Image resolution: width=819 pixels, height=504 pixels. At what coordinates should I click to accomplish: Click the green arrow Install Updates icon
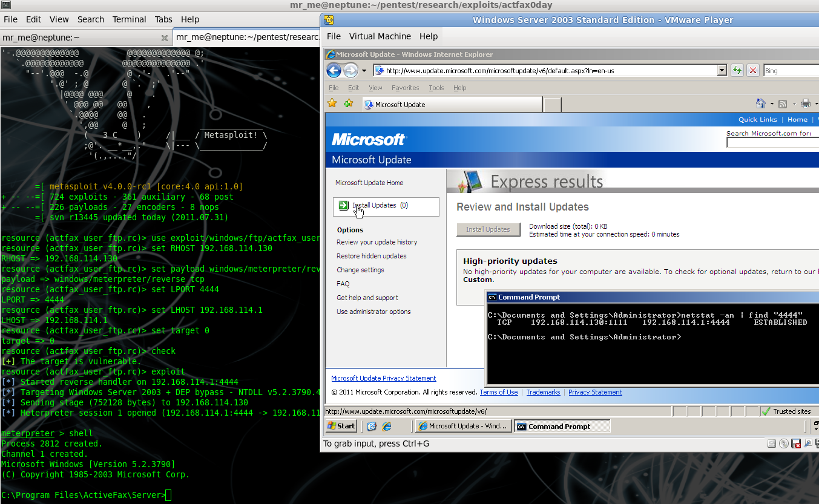[344, 206]
